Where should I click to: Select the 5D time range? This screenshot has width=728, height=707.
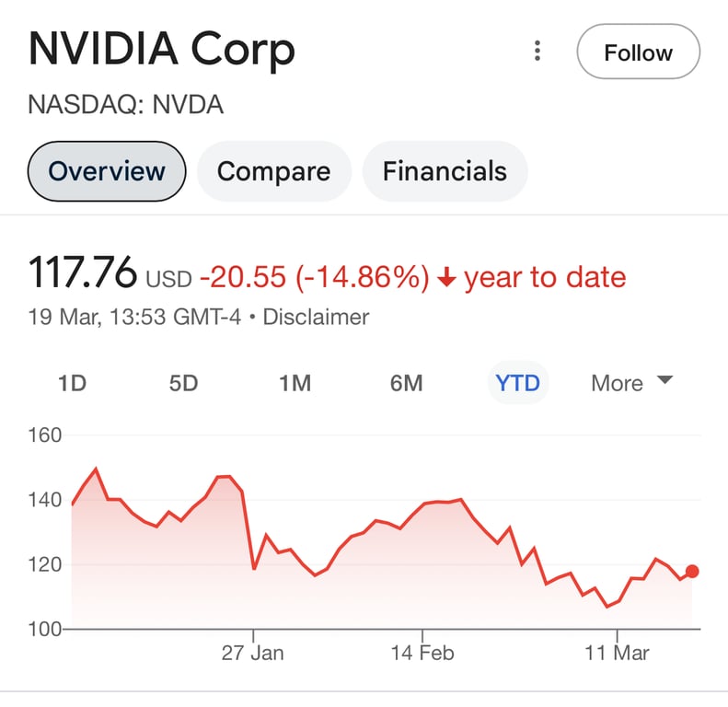pos(183,383)
